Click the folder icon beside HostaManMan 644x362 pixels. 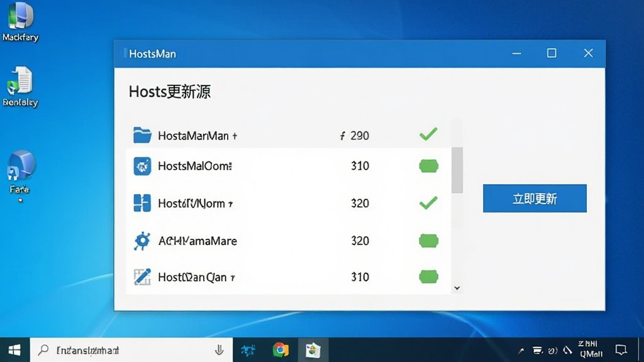click(142, 135)
